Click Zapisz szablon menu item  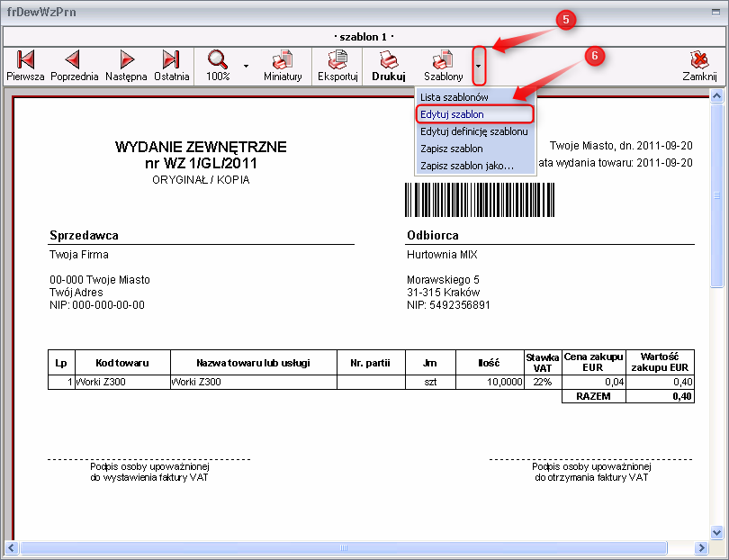(452, 149)
